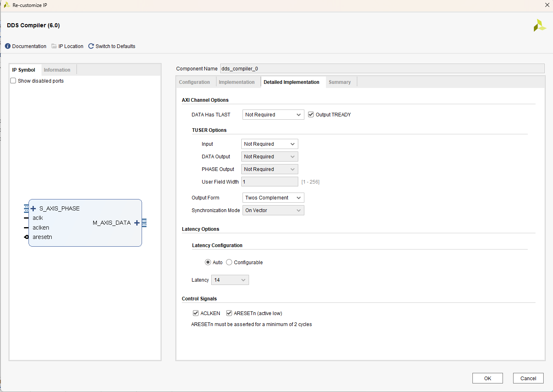Open Latency value dropdown
Viewport: 553px width, 392px height.
[230, 280]
